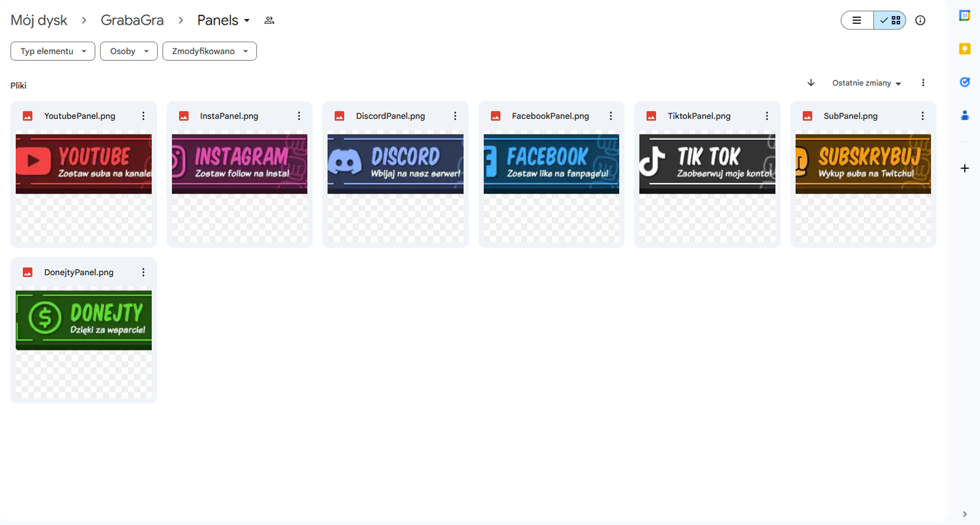Image resolution: width=980 pixels, height=525 pixels.
Task: Open more options for YoutubePanel.png
Action: (x=144, y=115)
